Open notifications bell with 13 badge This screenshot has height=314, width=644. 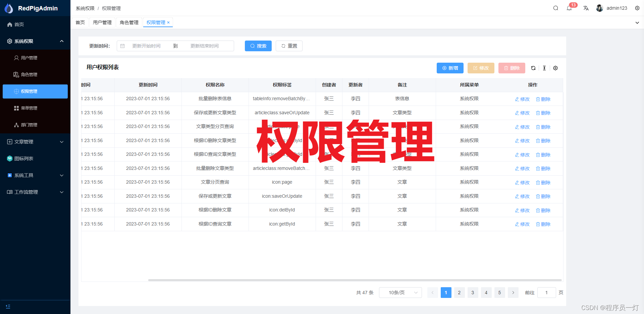coord(569,8)
